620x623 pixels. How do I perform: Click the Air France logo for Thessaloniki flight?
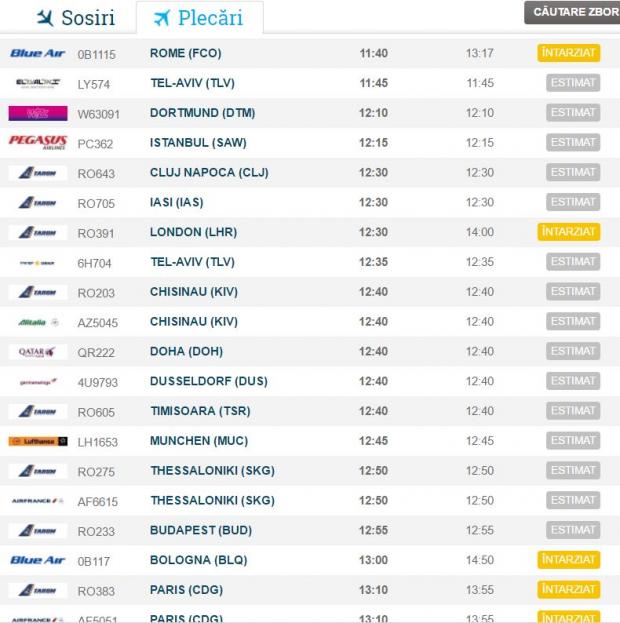(38, 500)
